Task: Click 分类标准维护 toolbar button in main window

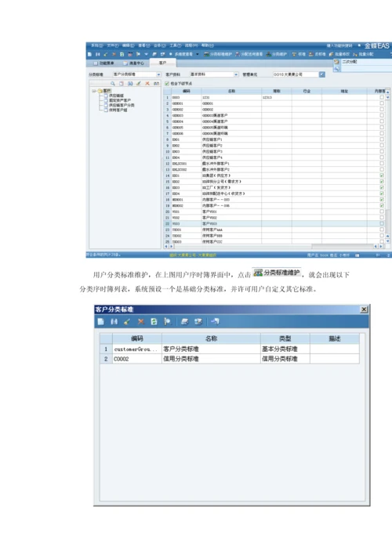Action: [218, 54]
